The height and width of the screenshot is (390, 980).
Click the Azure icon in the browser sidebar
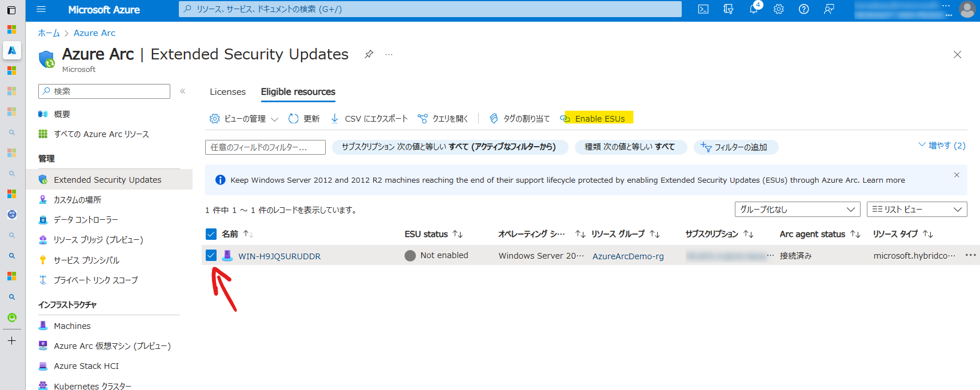[12, 50]
